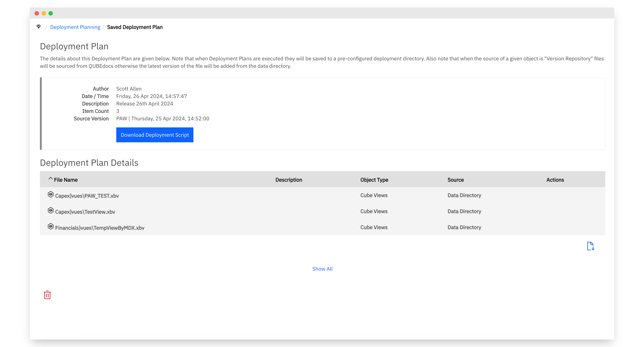Click the cube view icon beside TempViewByMDX.xbv
Screen dimensions: 644x347
click(50, 226)
